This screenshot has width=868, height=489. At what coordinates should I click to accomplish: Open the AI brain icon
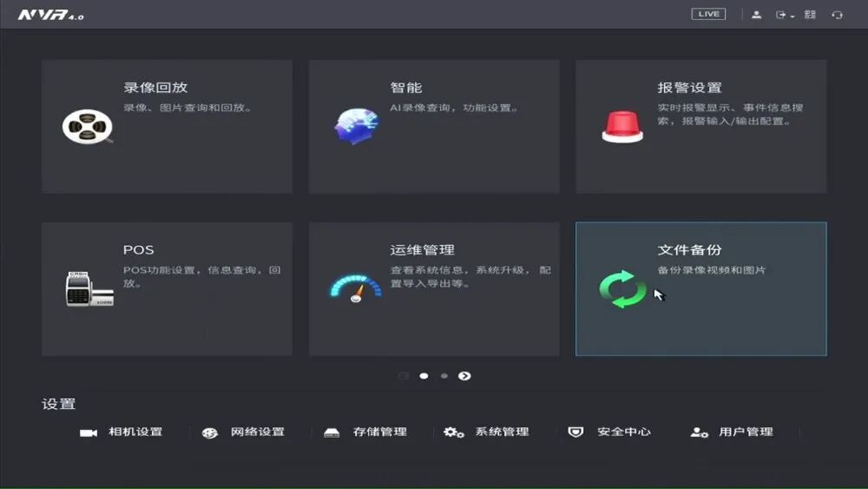tap(357, 126)
